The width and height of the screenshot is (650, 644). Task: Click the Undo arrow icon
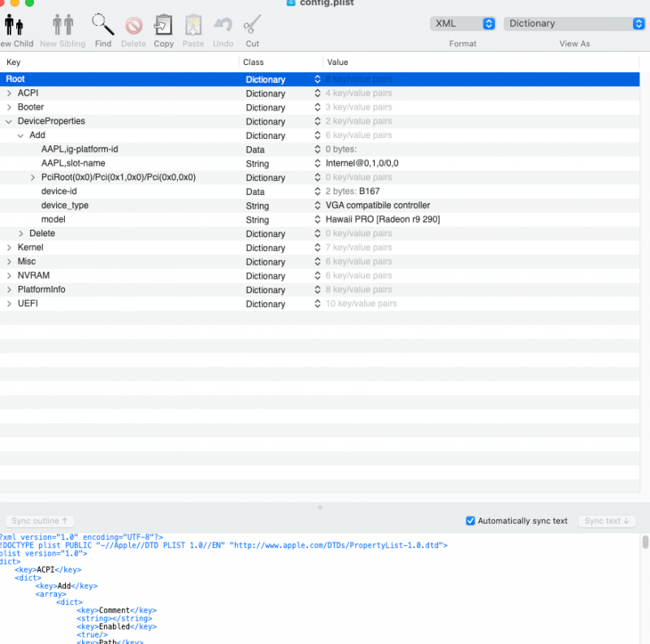tap(223, 25)
